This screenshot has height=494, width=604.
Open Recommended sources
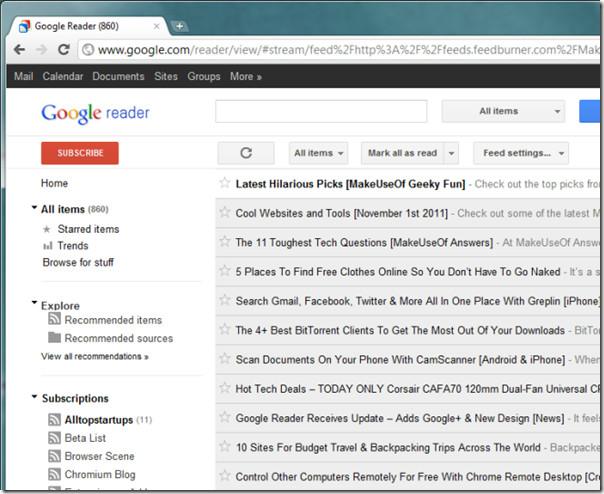click(119, 338)
